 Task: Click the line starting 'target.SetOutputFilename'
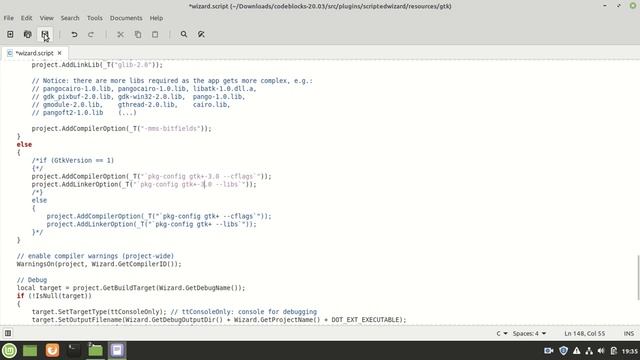(x=219, y=320)
